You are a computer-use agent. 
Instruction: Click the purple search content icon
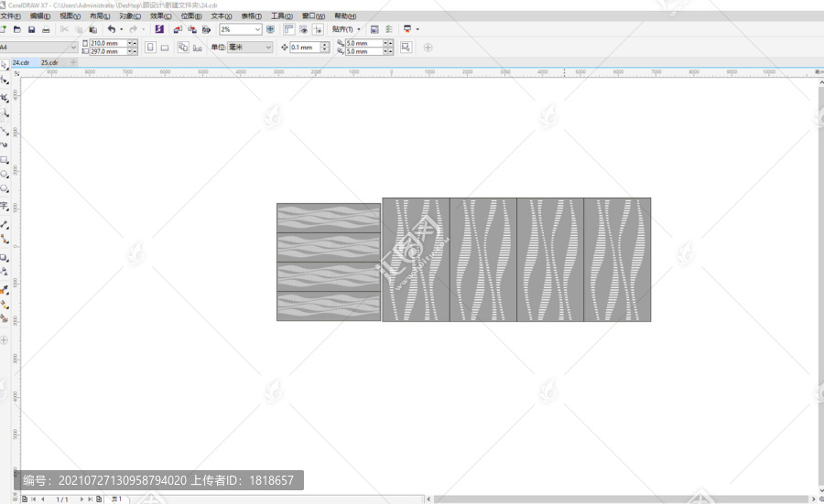point(159,29)
